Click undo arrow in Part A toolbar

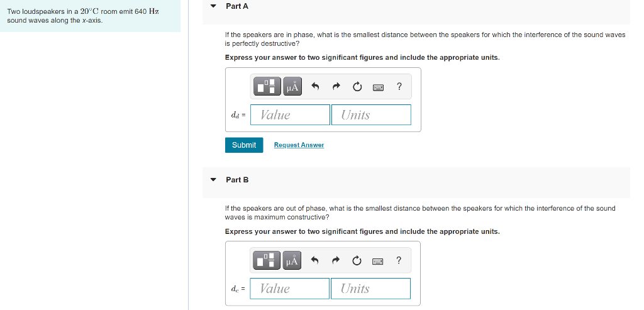click(315, 87)
